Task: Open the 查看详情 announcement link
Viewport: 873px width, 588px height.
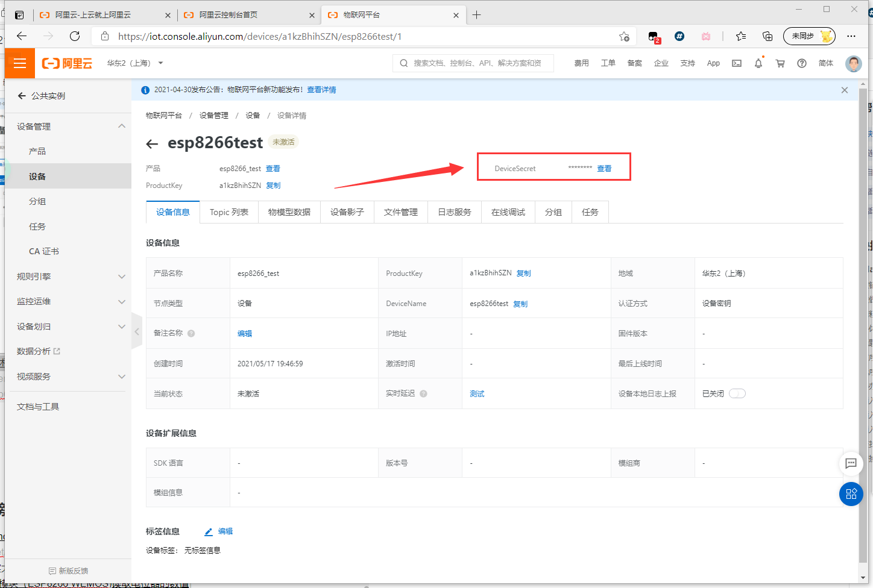Action: (321, 90)
